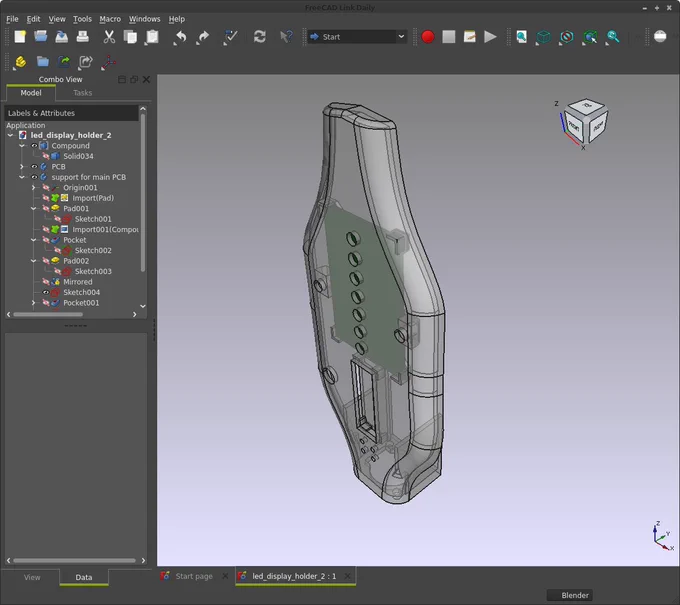Click the Undo arrow icon
This screenshot has height=605, width=680.
click(180, 37)
